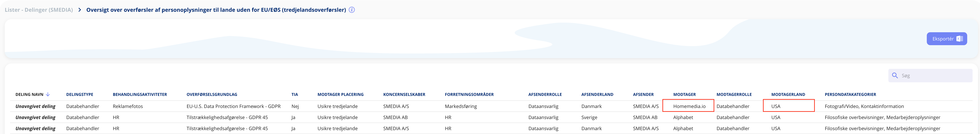Sort by the Afsenderland column header
Image resolution: width=980 pixels, height=134 pixels.
(597, 95)
